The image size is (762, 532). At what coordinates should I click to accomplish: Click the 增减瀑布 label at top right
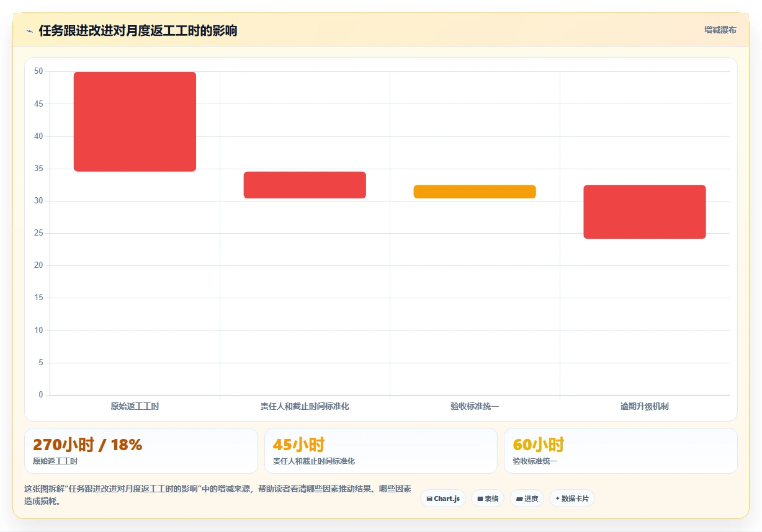coord(720,30)
